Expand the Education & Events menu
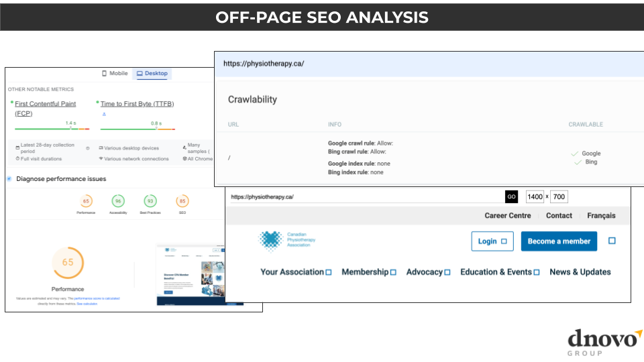This screenshot has height=362, width=644. pyautogui.click(x=500, y=272)
